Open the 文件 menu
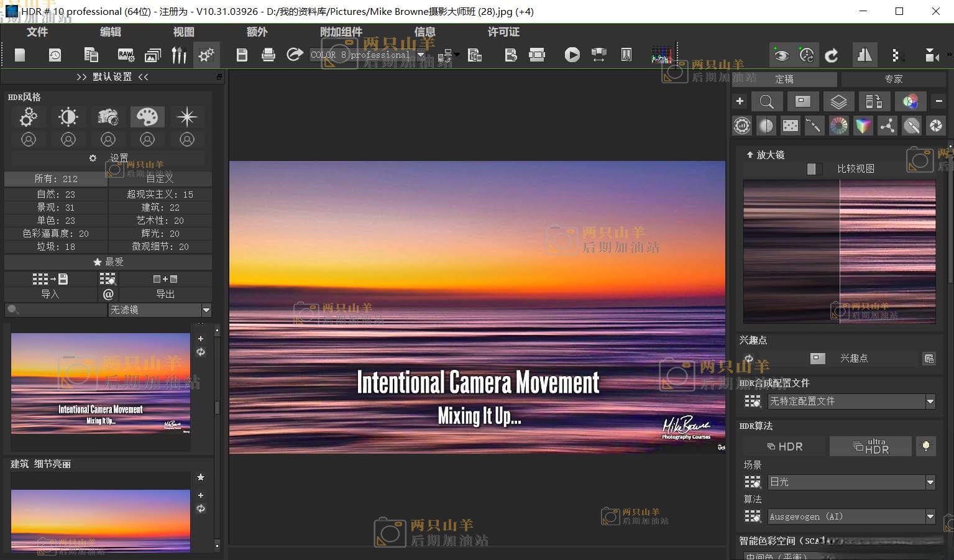 tap(37, 32)
